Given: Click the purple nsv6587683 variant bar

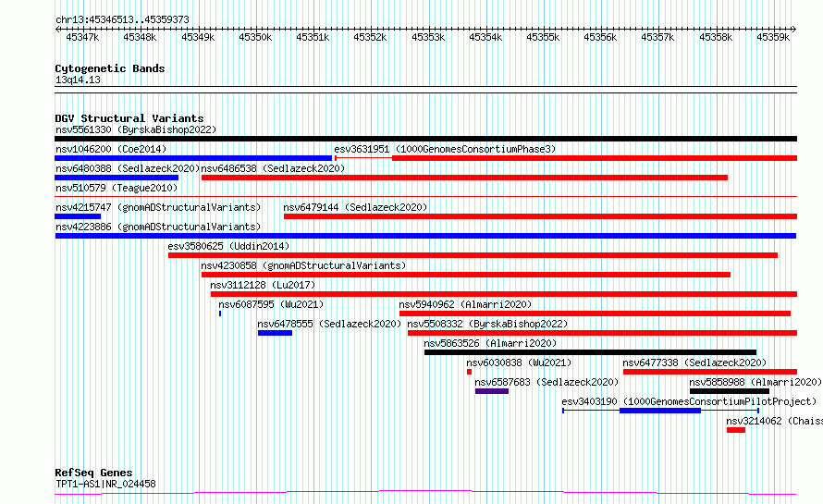Looking at the screenshot, I should pyautogui.click(x=492, y=391).
